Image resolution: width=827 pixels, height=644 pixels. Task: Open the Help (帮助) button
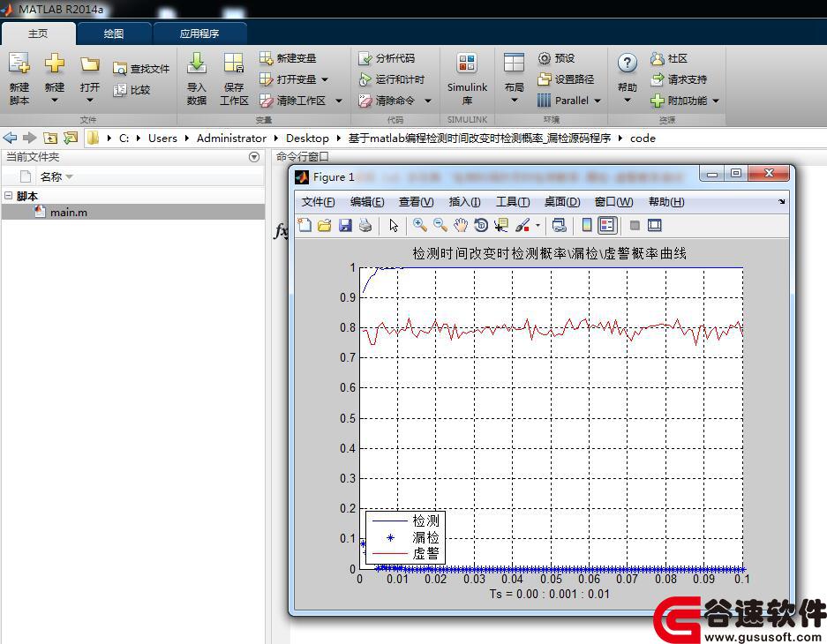pos(628,78)
